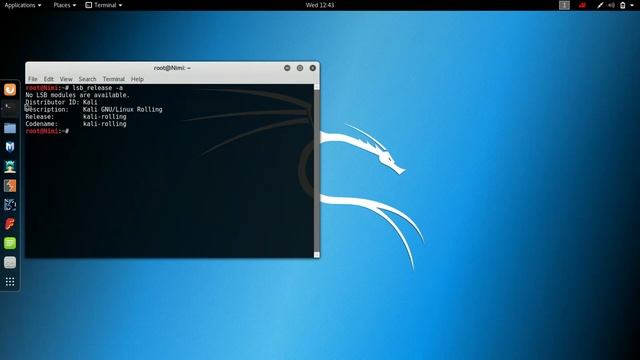Open the volume icon in top bar
Image resolution: width=640 pixels, height=360 pixels.
click(611, 5)
